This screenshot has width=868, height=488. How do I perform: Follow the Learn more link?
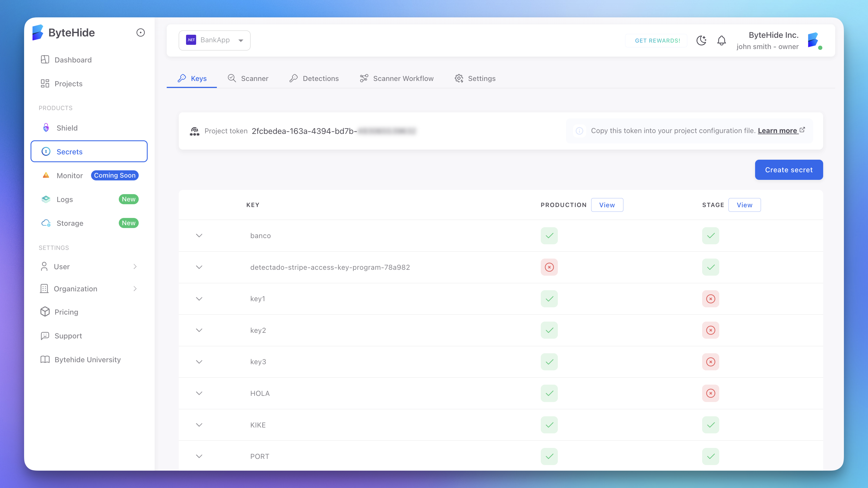tap(778, 131)
